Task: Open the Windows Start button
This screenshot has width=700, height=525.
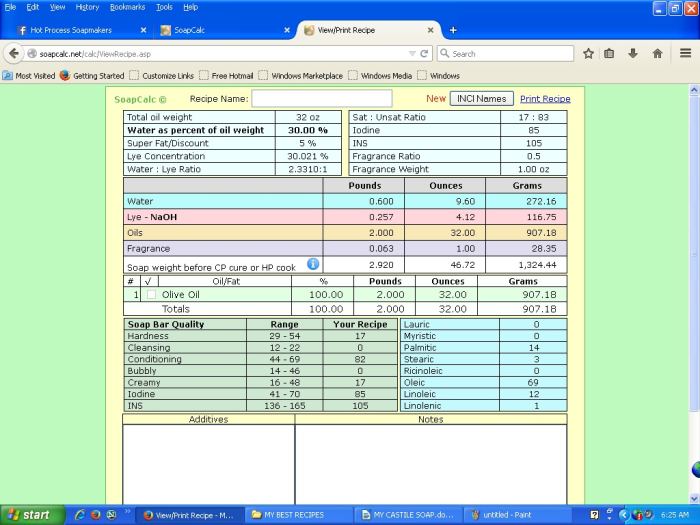Action: tap(33, 515)
